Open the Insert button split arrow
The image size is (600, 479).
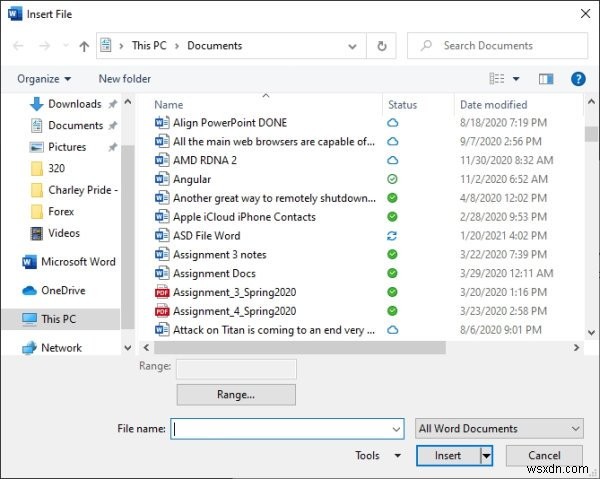pyautogui.click(x=486, y=456)
